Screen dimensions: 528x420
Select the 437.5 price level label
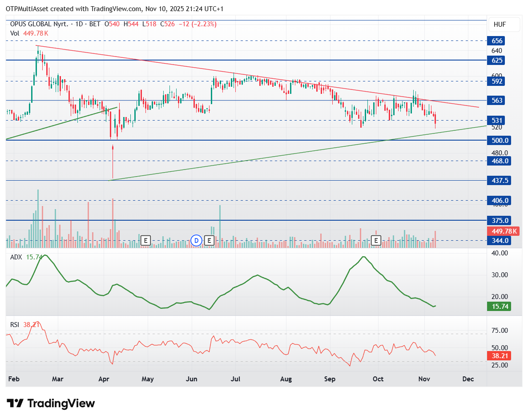(499, 181)
